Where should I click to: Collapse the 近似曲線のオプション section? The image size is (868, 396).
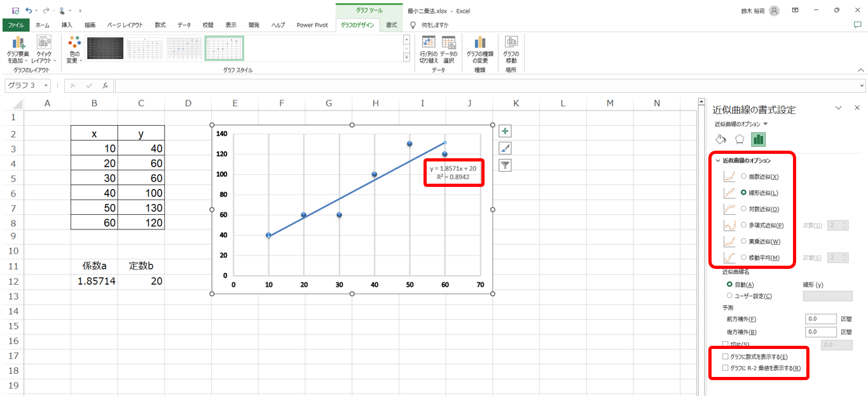point(719,161)
